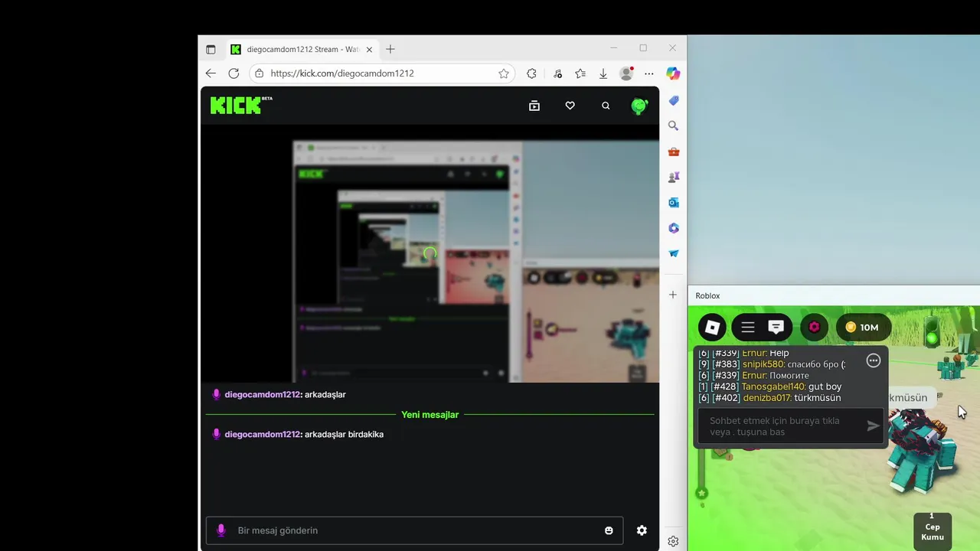Click denizba017 'türkmüsün' chat message
Viewport: 980px width, 551px height.
[769, 398]
